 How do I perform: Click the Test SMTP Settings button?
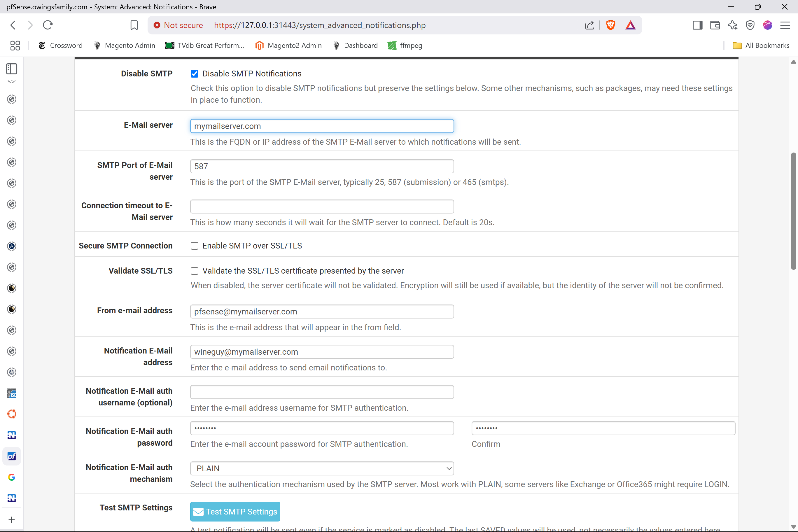click(x=235, y=512)
